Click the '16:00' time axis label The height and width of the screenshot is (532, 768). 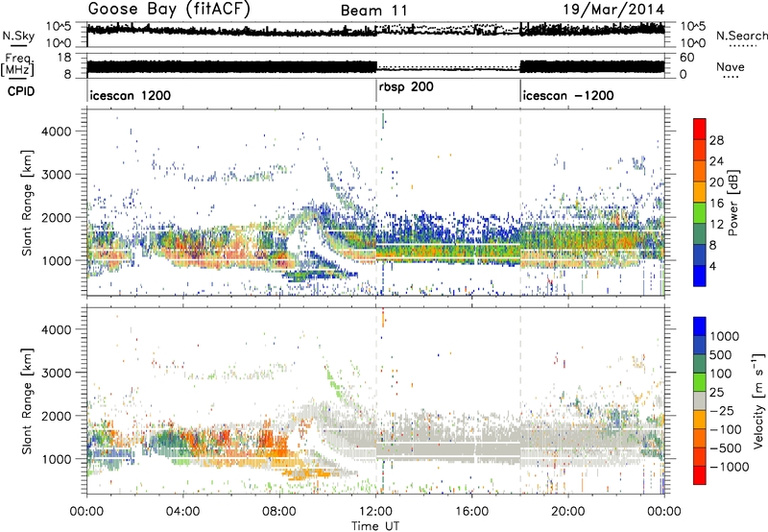point(471,512)
